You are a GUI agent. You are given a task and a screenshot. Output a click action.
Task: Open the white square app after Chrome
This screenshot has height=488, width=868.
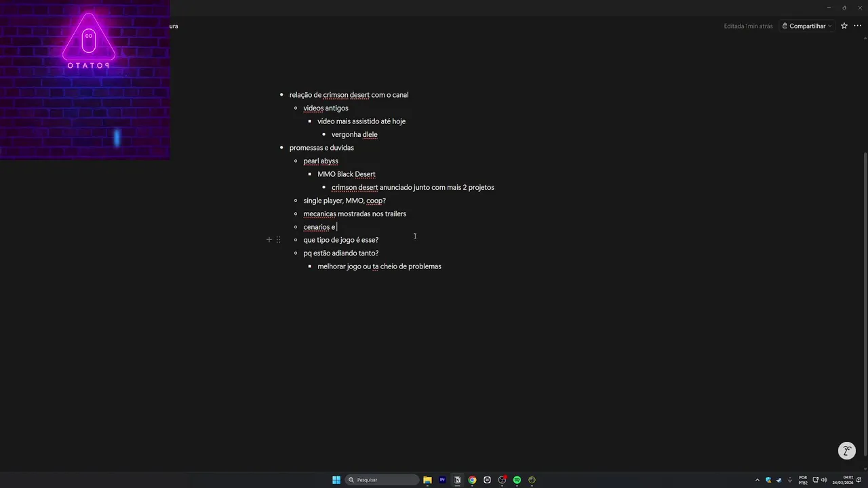coord(487,480)
